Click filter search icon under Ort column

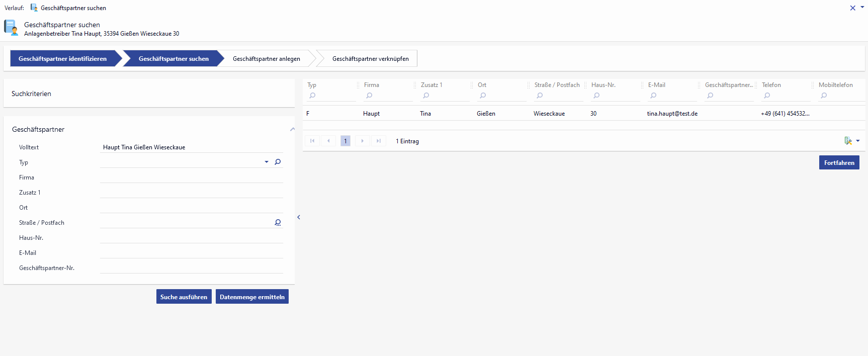click(483, 96)
